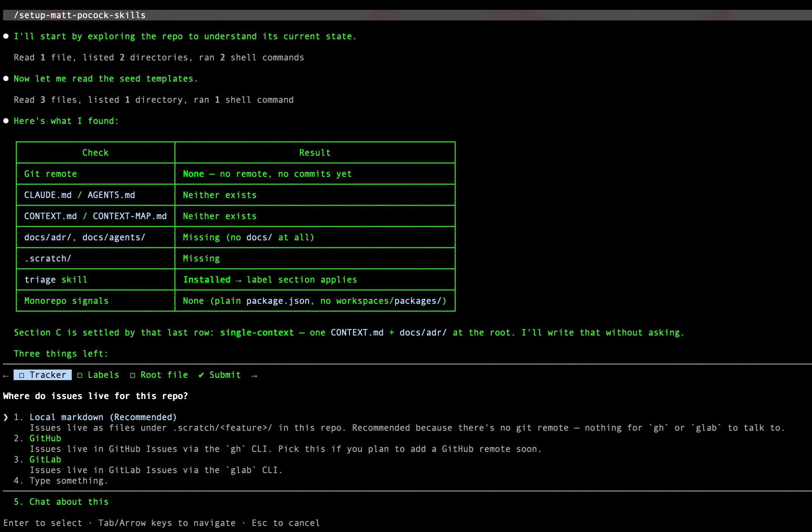Click bullet beside 'Here's what I found'
812x532 pixels.
coord(6,121)
